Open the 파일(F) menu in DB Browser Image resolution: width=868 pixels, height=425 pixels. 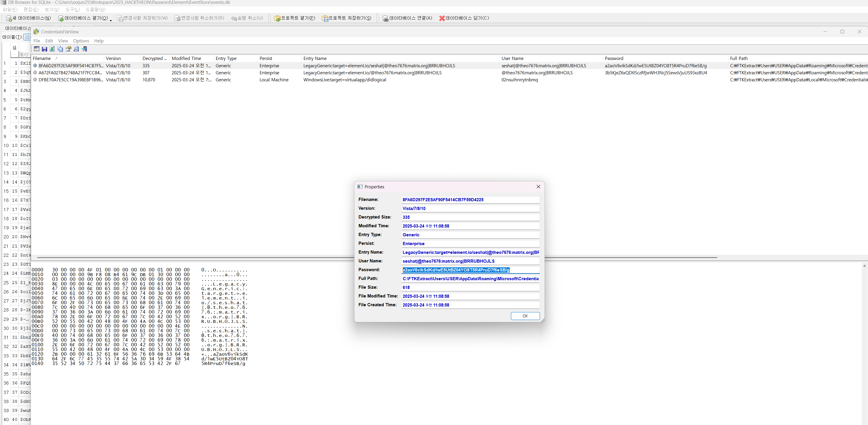(x=11, y=9)
